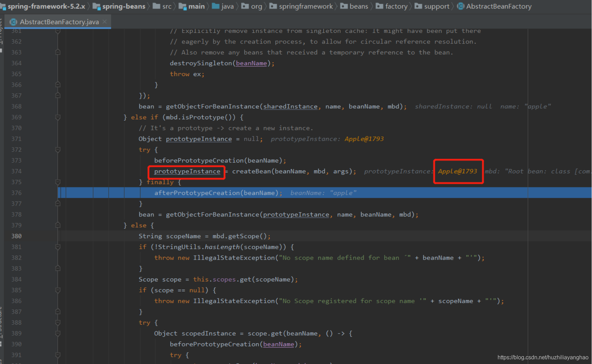Click Apple@1793 inline debug value on line 374
592x364 pixels.
[x=457, y=171]
